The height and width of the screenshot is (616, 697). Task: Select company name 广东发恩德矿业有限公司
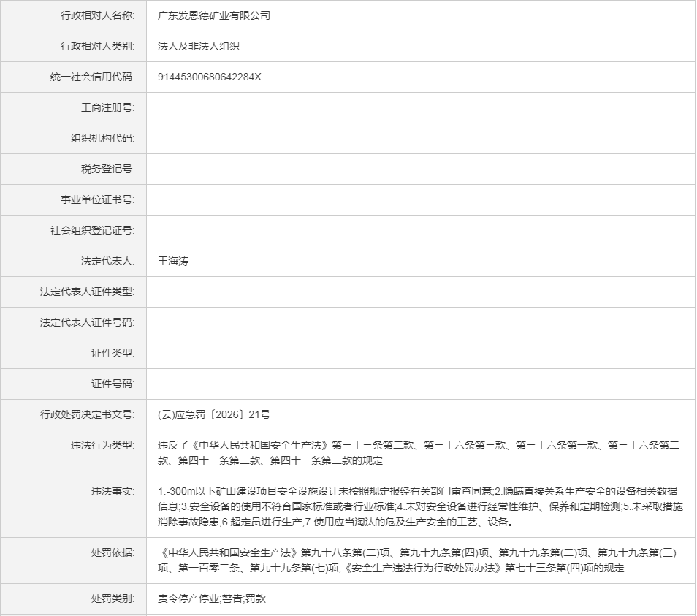click(214, 15)
